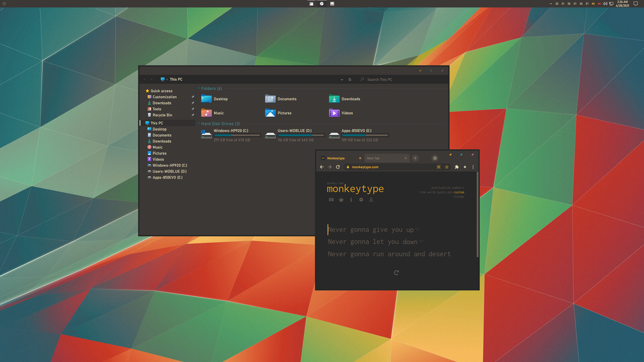
Task: Click the site lock icon beside monkeytype.com
Action: pyautogui.click(x=347, y=167)
